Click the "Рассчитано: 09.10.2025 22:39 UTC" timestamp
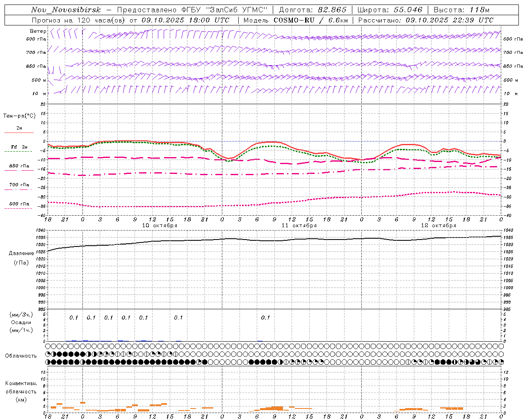 coord(426,20)
